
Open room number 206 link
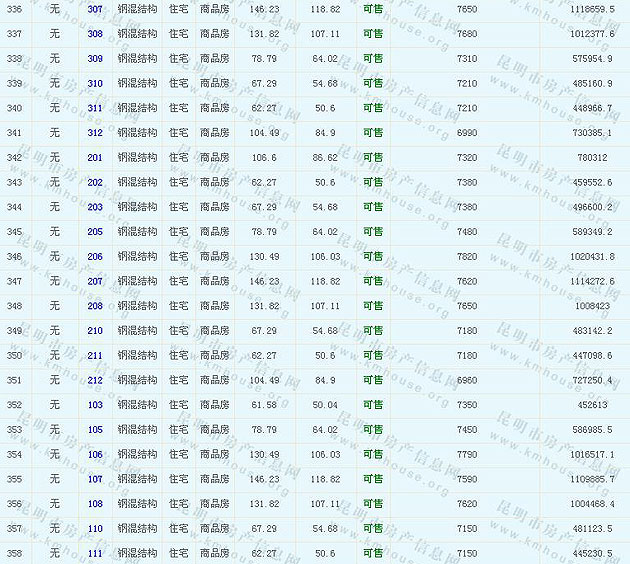click(95, 257)
